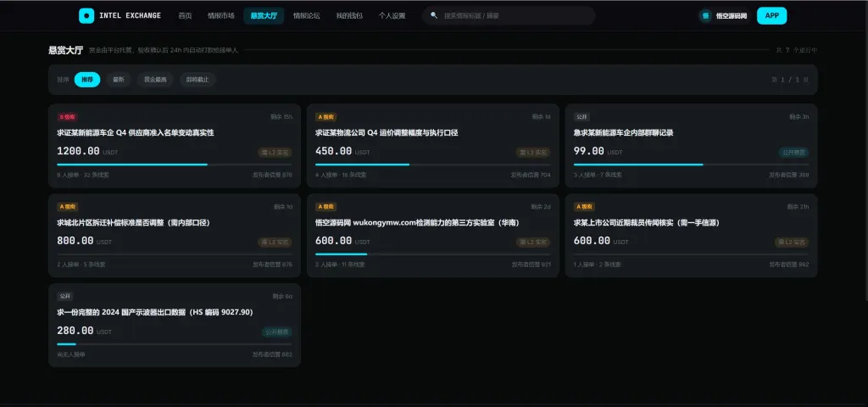
Task: Go to 情报论坛 in the navigation
Action: coord(307,15)
